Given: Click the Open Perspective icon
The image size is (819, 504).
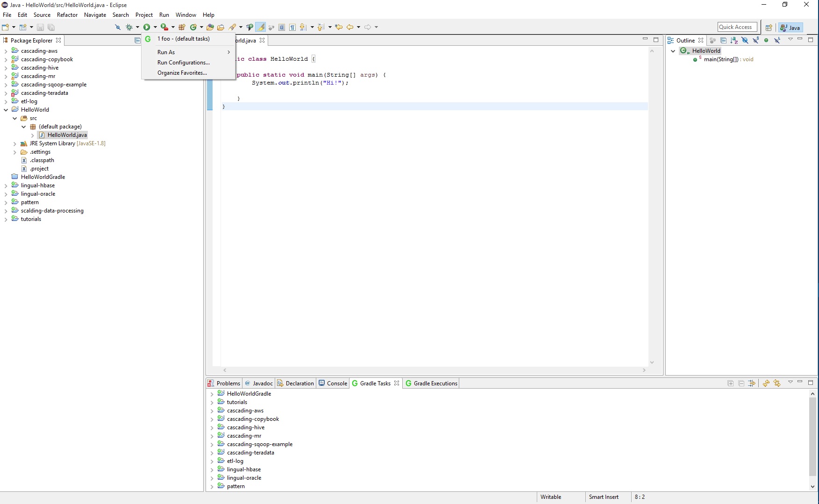Looking at the screenshot, I should coord(769,28).
